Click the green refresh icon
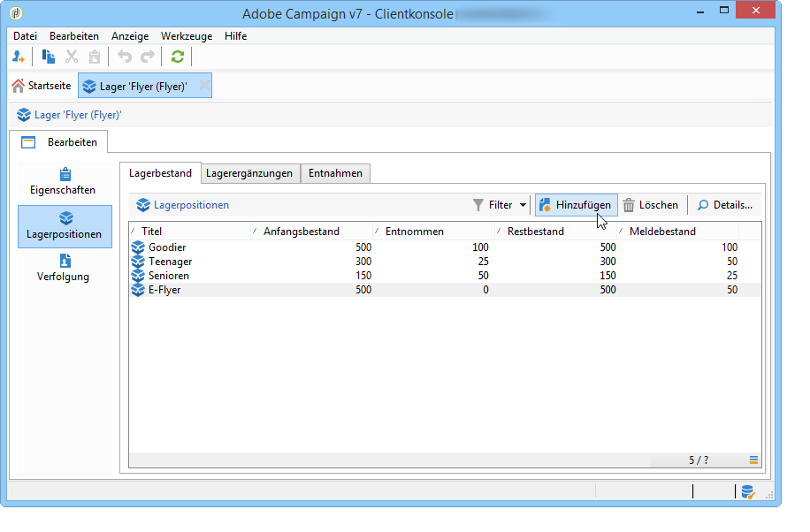 pos(177,57)
